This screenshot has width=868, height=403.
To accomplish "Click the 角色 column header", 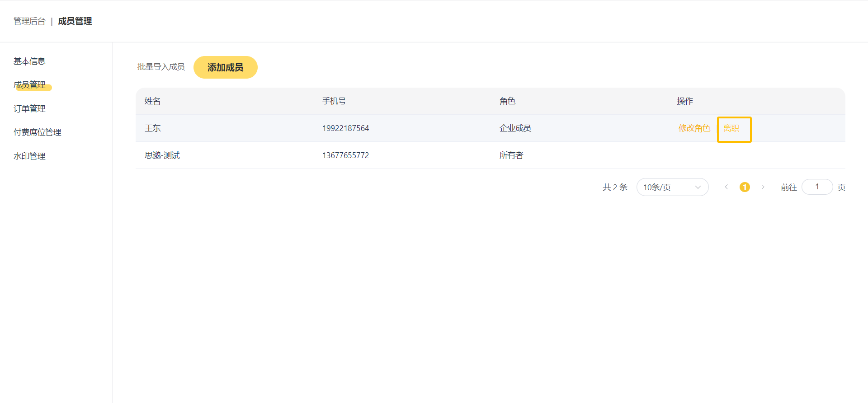I will point(507,101).
